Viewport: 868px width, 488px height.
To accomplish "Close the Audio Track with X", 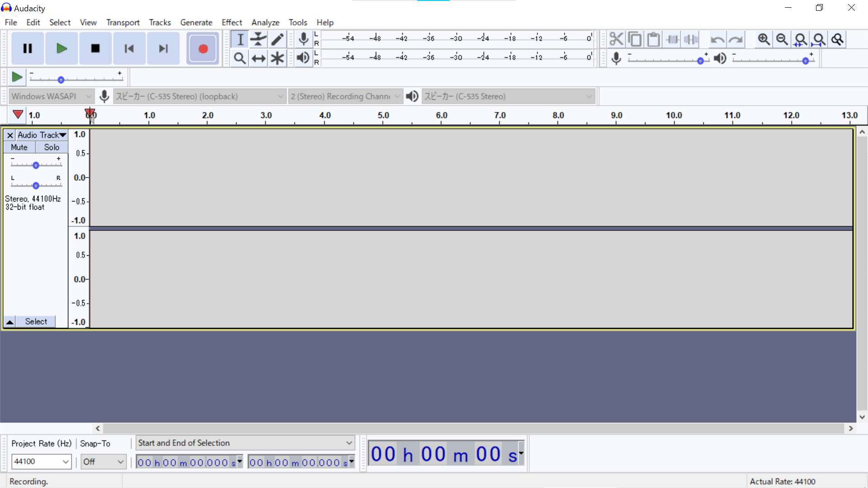I will (10, 135).
